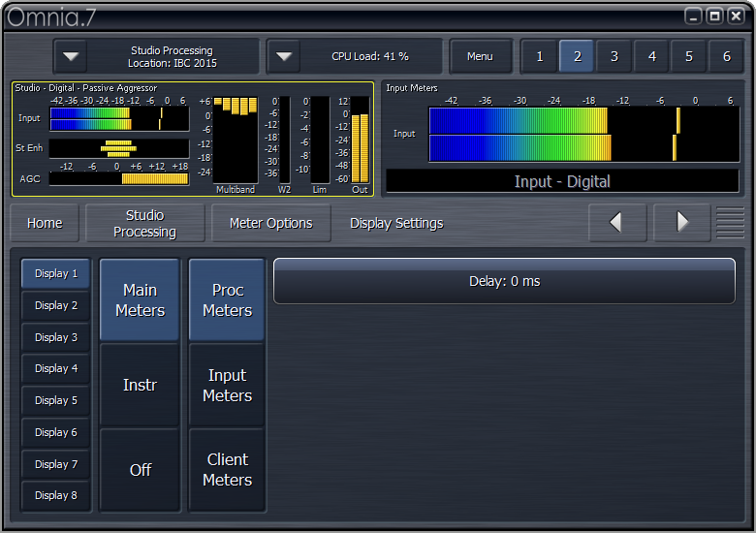
Task: Select preset slot 3
Action: tap(614, 56)
